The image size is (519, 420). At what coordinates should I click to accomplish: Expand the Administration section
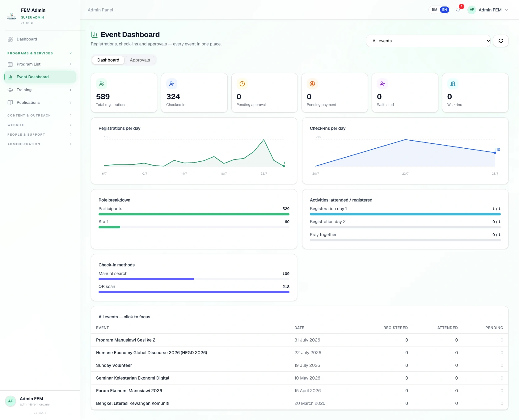40,144
